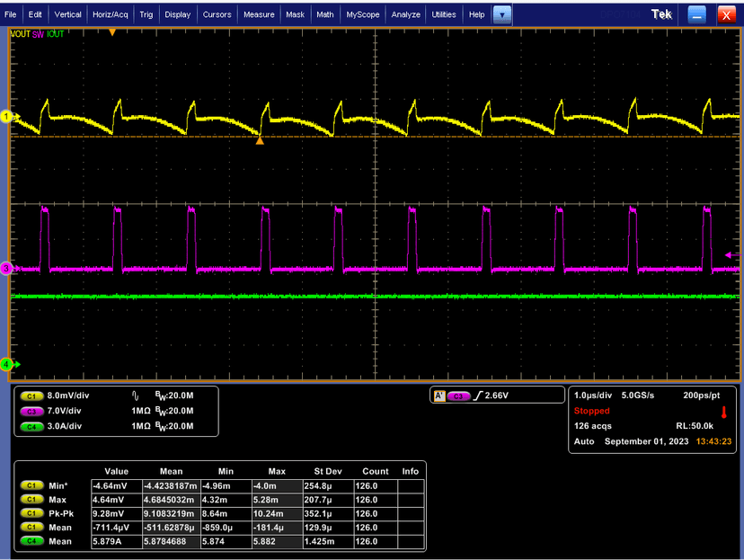
Task: Expand the menu bar dropdown arrow button
Action: click(502, 14)
